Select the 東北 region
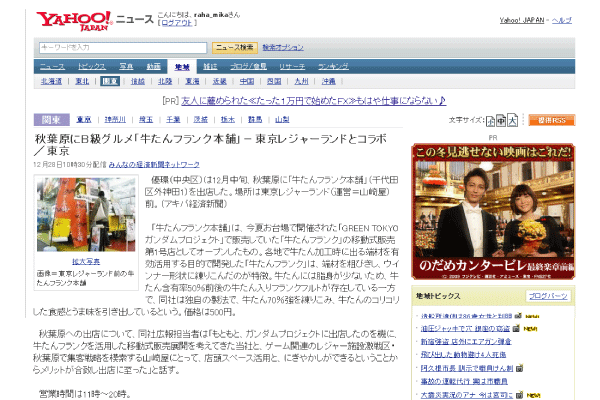This screenshot has width=600, height=400. coord(82,81)
